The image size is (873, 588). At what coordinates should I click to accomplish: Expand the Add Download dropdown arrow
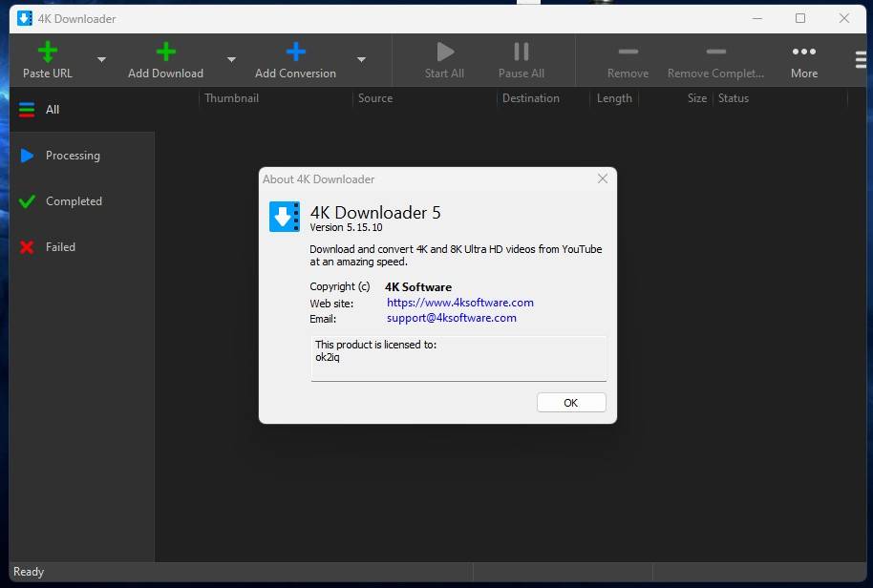tap(231, 59)
